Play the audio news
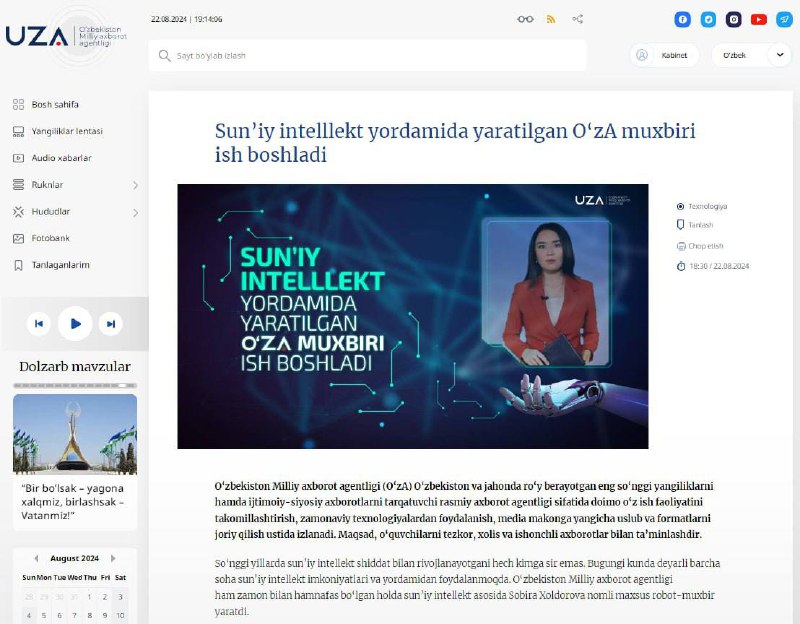The image size is (800, 624). 75,323
